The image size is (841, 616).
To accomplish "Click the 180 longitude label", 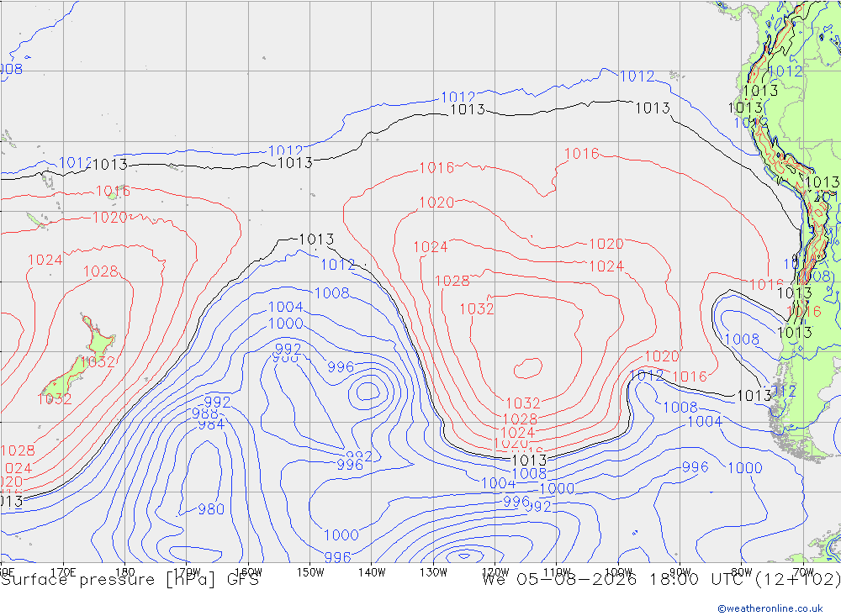I will 125,572.
